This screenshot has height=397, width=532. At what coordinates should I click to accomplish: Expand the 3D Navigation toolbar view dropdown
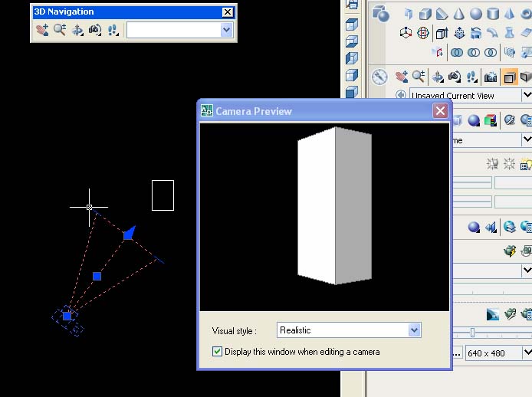[226, 30]
